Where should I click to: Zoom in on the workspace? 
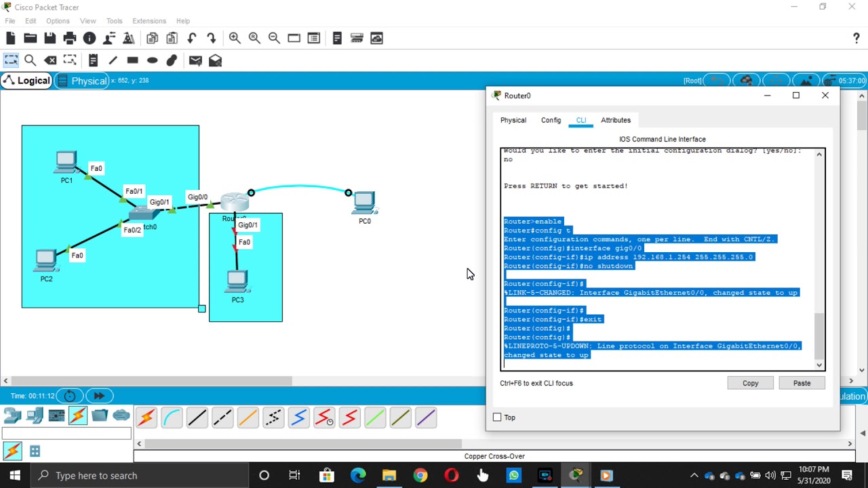[x=235, y=39]
